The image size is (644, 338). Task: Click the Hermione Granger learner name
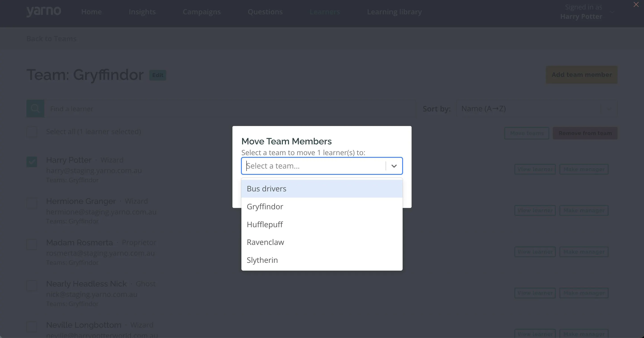coord(81,201)
